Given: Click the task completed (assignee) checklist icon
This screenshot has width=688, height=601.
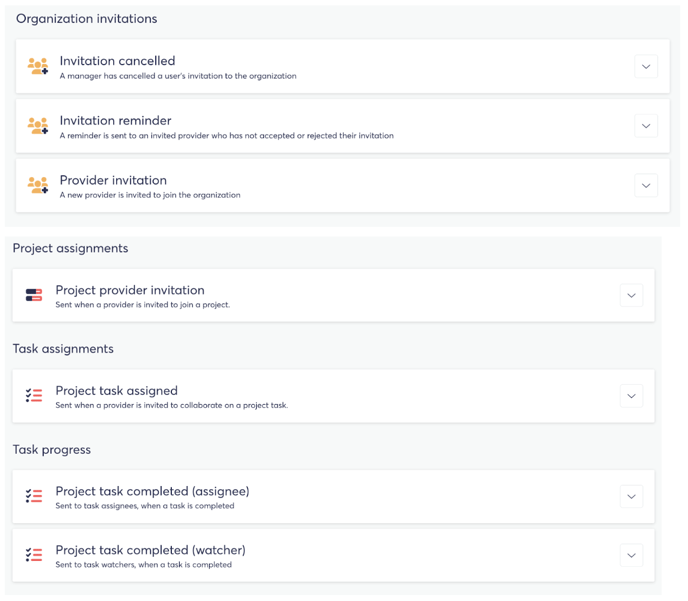Looking at the screenshot, I should point(34,496).
